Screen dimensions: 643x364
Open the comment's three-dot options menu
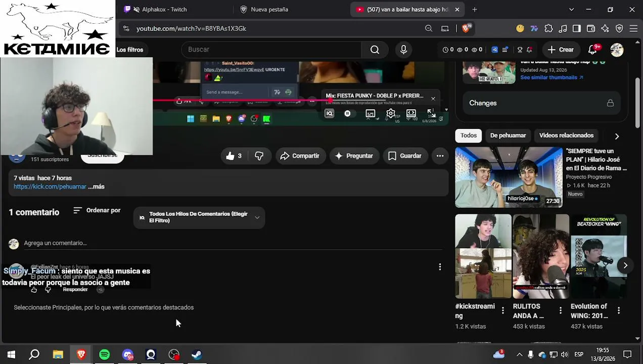(440, 266)
